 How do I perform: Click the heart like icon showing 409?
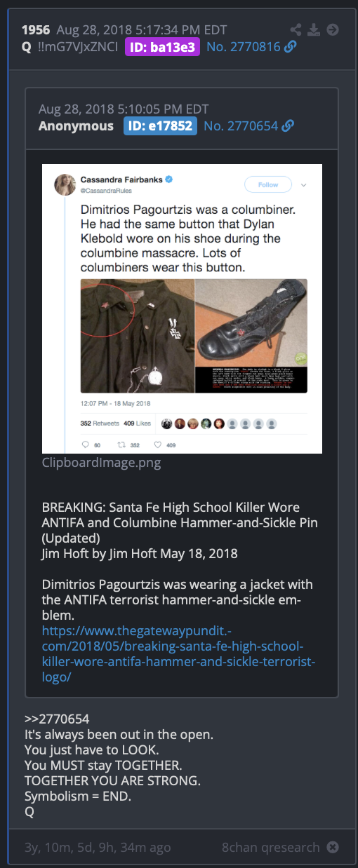(157, 445)
